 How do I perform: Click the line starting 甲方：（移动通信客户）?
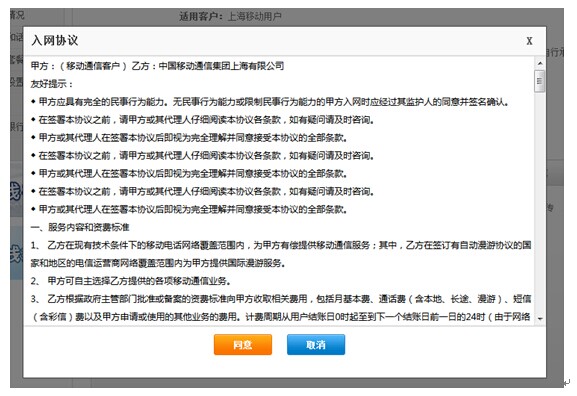[157, 66]
